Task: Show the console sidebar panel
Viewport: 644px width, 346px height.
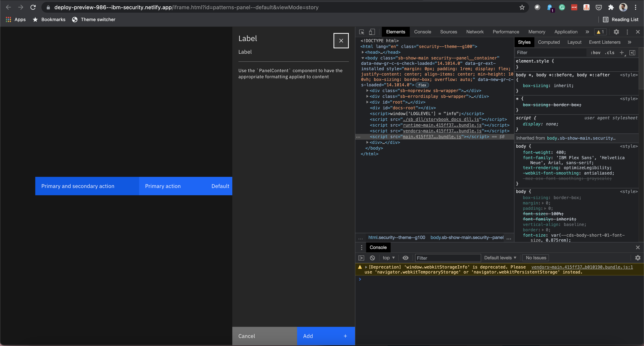Action: pyautogui.click(x=361, y=258)
